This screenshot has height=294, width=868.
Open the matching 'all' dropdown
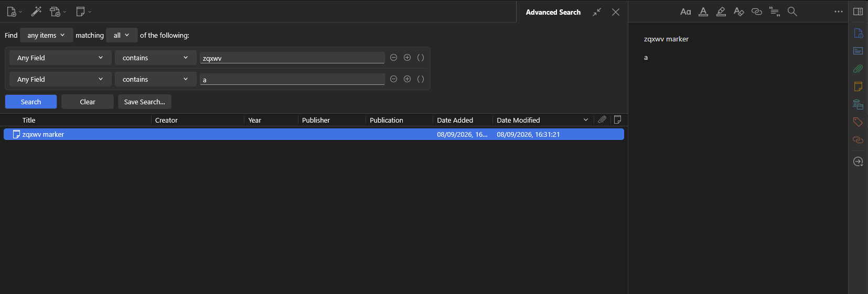coord(122,35)
